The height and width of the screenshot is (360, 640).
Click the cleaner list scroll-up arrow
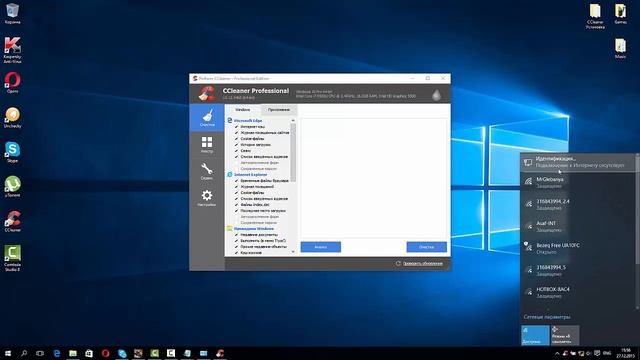pyautogui.click(x=293, y=120)
